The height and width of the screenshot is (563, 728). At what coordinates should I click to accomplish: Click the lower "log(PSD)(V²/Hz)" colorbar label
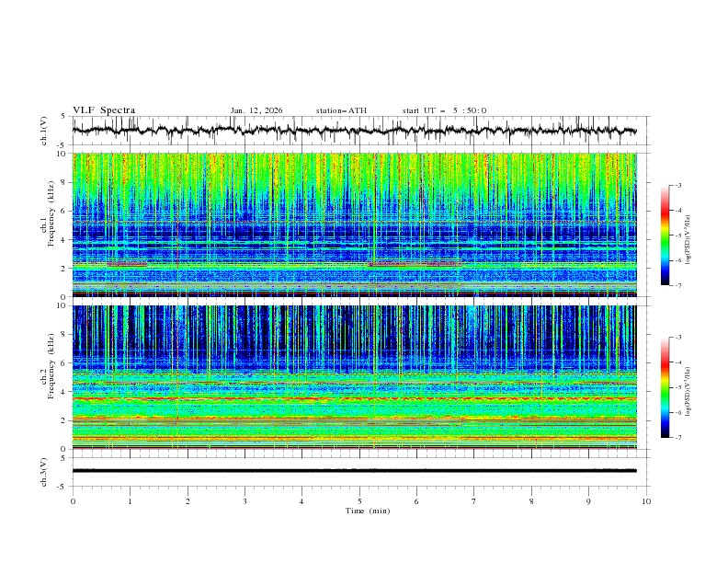point(688,392)
